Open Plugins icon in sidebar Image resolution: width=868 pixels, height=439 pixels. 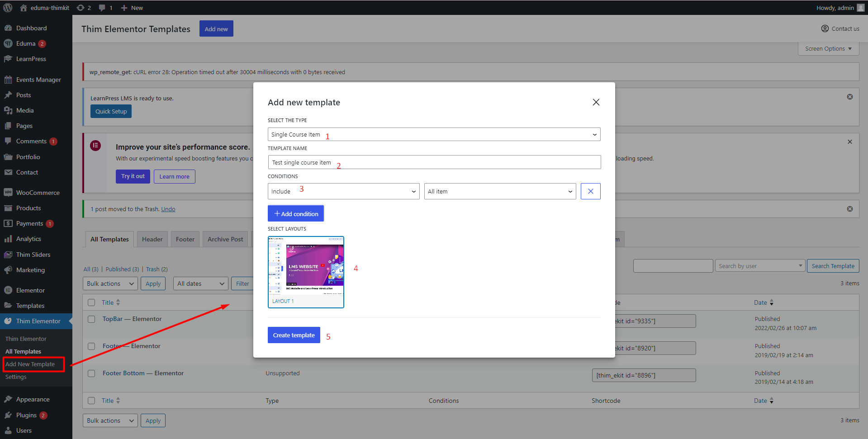click(x=8, y=415)
